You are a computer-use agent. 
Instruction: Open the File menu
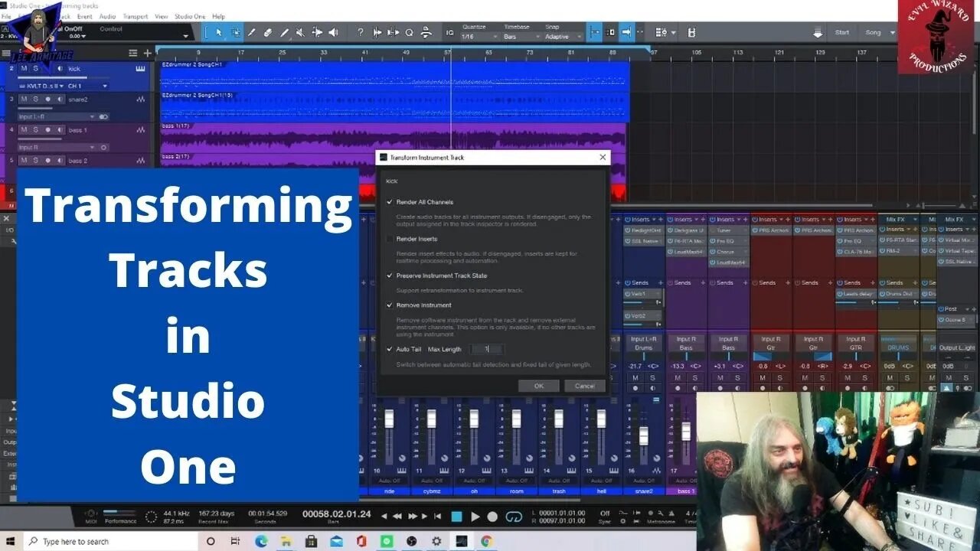[x=6, y=16]
